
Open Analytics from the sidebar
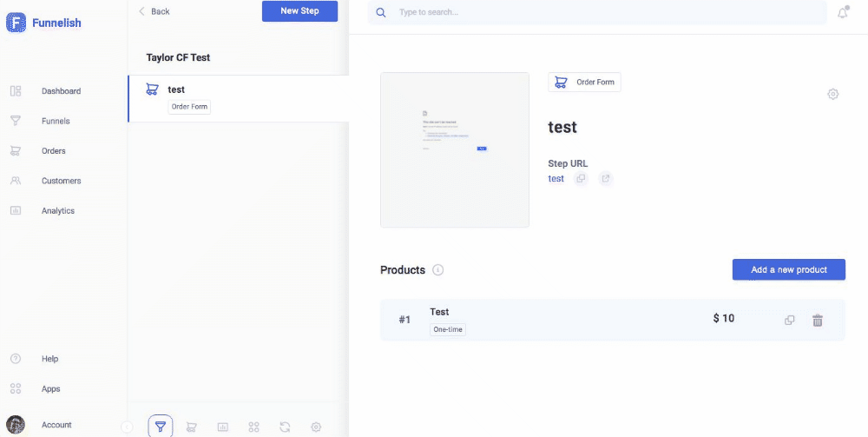pos(57,211)
